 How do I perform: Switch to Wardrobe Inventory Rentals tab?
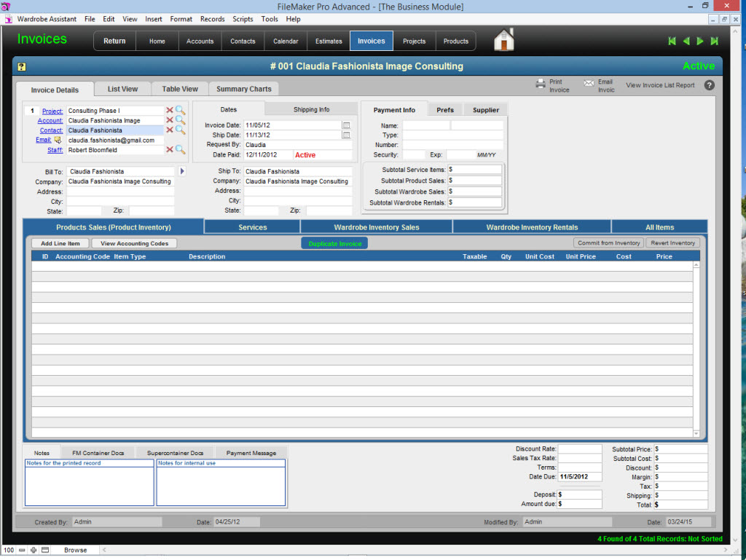point(532,227)
